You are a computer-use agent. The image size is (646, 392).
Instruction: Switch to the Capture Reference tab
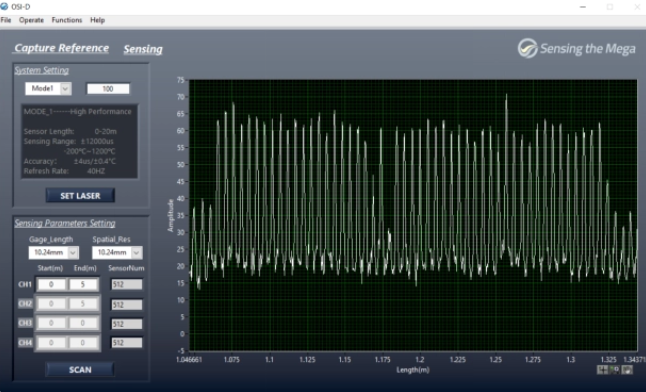click(x=61, y=48)
